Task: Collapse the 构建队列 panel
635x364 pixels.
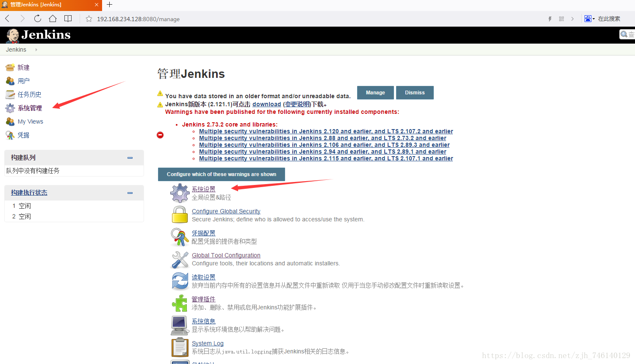Action: pyautogui.click(x=130, y=157)
